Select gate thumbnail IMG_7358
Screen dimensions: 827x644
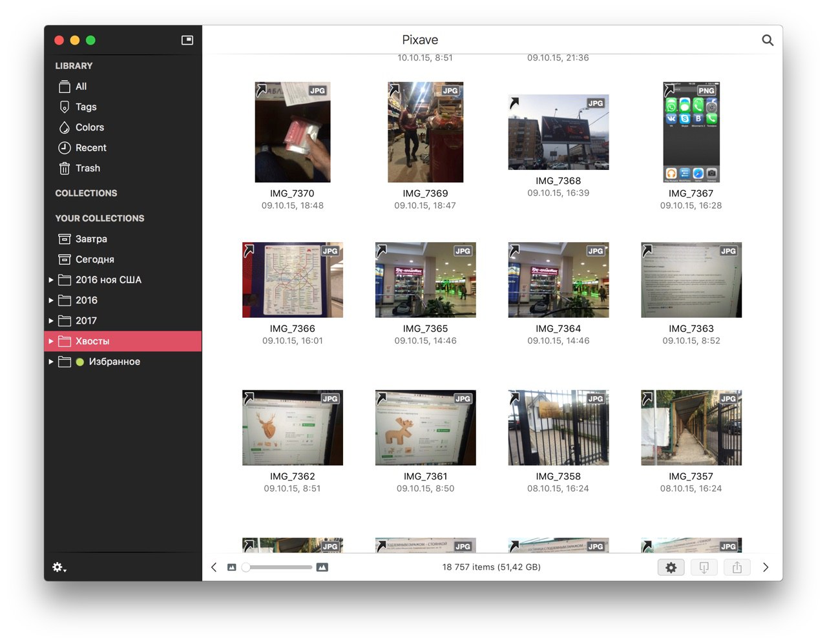click(x=558, y=428)
